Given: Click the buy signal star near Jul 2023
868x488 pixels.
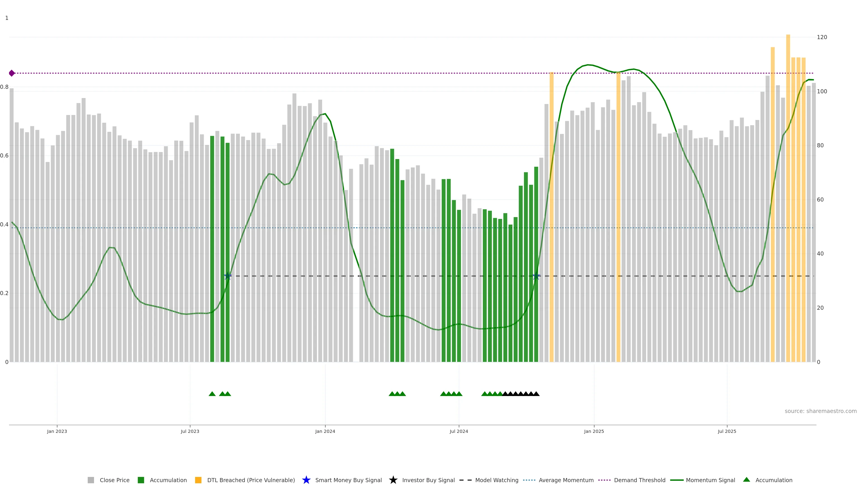Looking at the screenshot, I should [228, 276].
